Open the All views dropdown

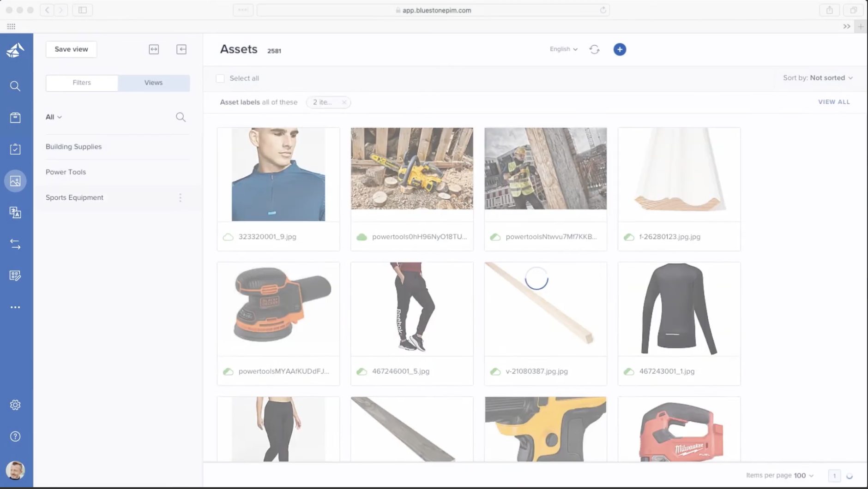pyautogui.click(x=54, y=117)
